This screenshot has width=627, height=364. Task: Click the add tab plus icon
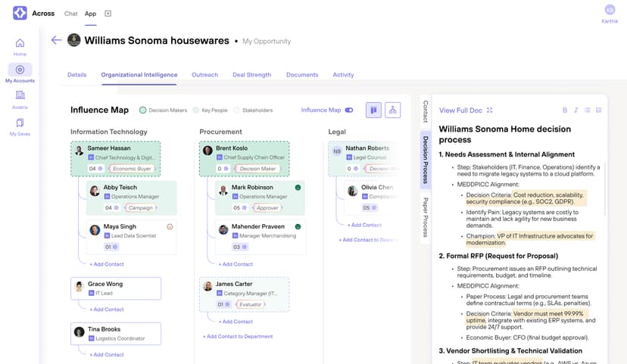click(x=108, y=14)
